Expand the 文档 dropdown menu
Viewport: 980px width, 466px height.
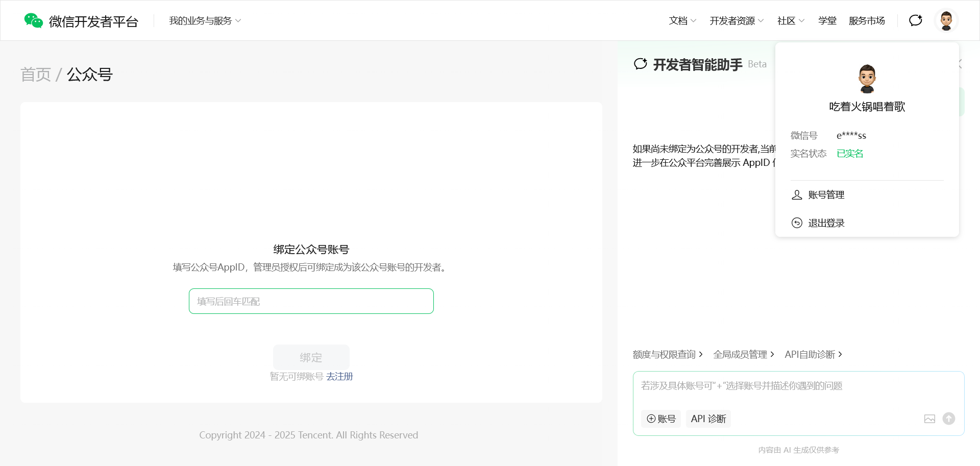(682, 21)
